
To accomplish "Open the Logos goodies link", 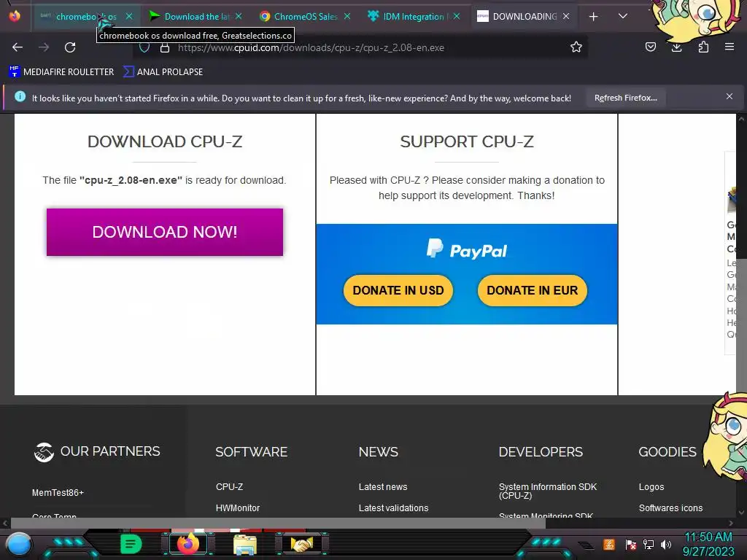I will [x=651, y=486].
